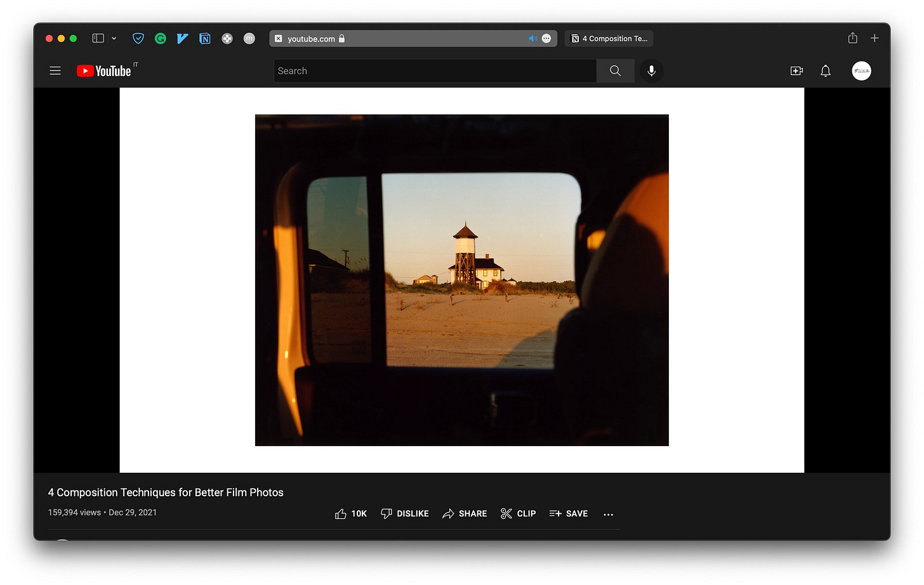Close the youtube.com tab via X icon
This screenshot has width=924, height=585.
coord(278,39)
